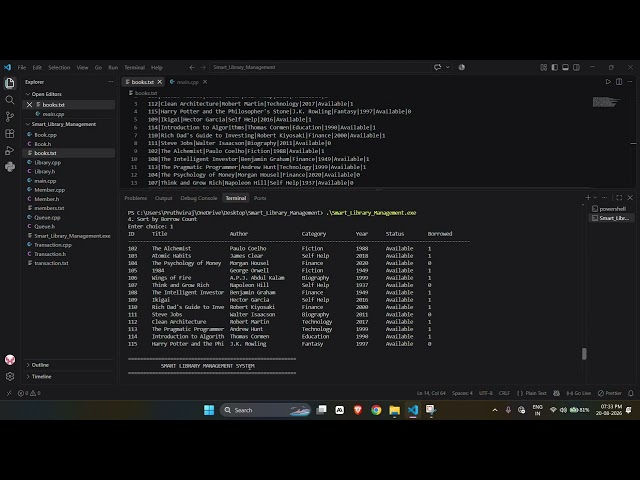Open members.txt in the file tree
This screenshot has height=480, width=640.
coord(49,208)
